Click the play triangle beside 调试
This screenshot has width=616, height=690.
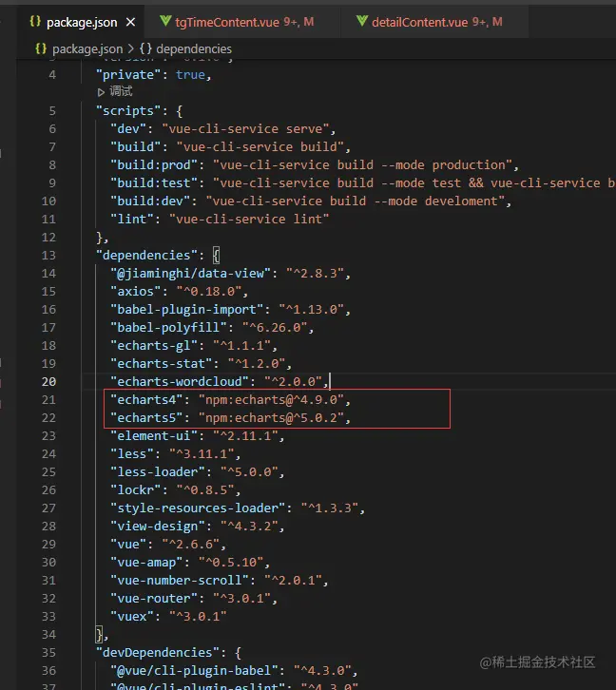pos(101,92)
